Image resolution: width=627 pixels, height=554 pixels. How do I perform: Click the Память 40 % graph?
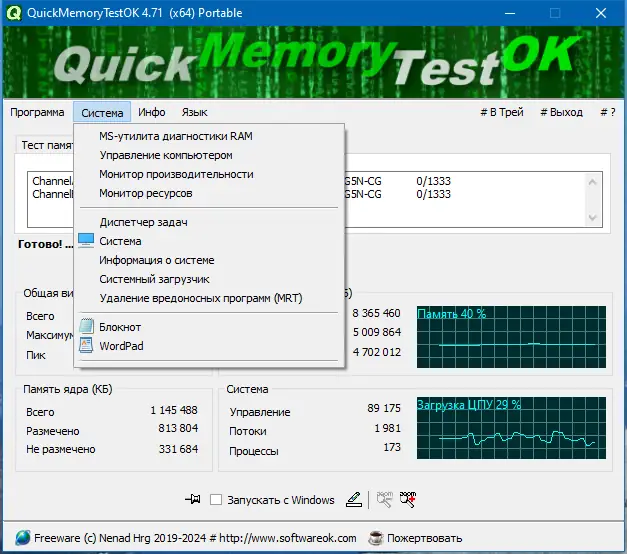pos(511,337)
